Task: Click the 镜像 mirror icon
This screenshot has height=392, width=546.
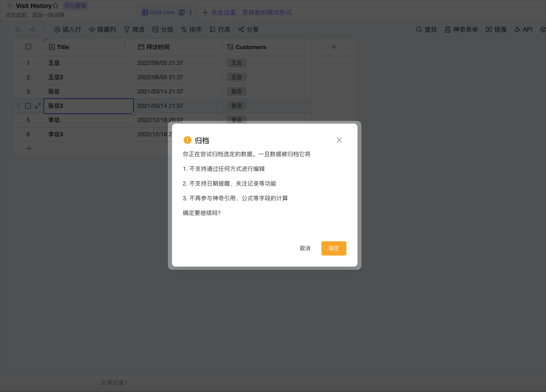Action: tap(496, 29)
